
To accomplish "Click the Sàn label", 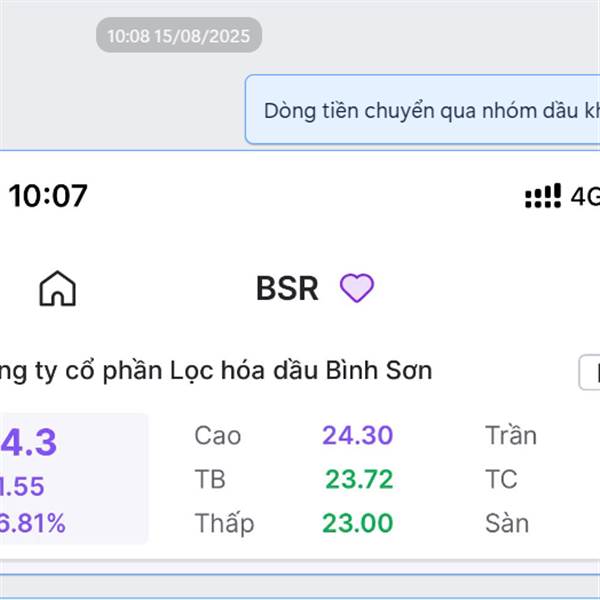I will pos(507,523).
